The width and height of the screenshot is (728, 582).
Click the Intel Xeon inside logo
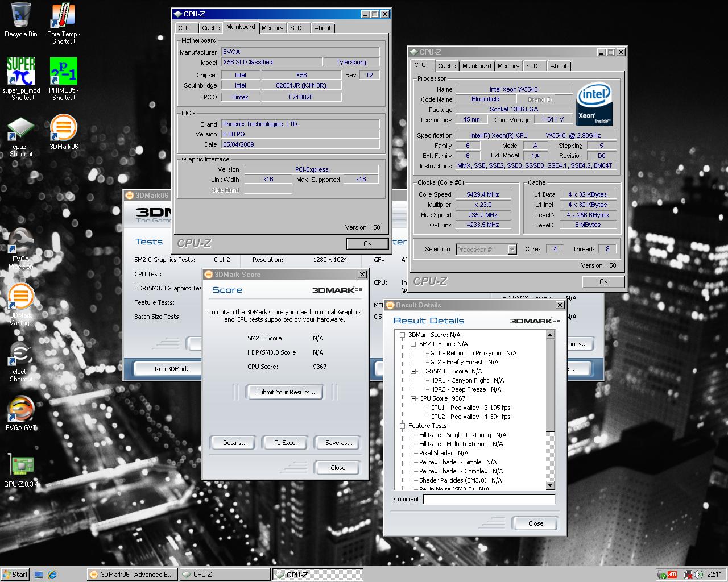(x=595, y=105)
